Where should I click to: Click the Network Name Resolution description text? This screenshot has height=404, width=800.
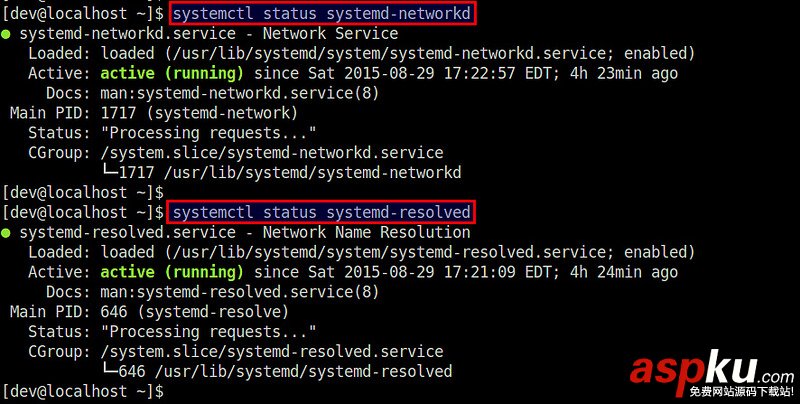[366, 233]
